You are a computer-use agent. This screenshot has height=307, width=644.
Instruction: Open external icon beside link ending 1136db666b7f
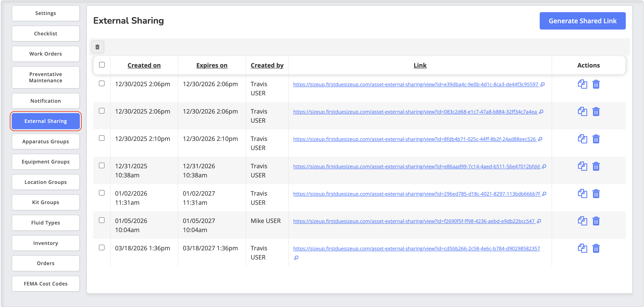(544, 194)
